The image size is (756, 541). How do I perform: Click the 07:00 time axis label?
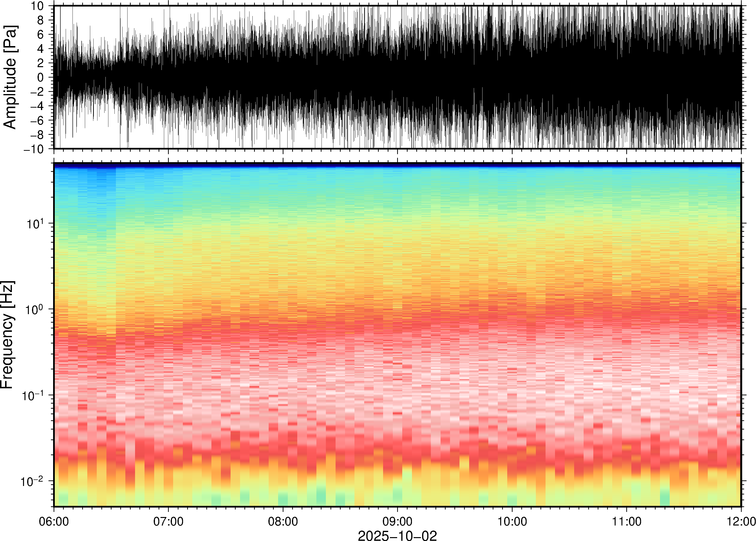(168, 521)
